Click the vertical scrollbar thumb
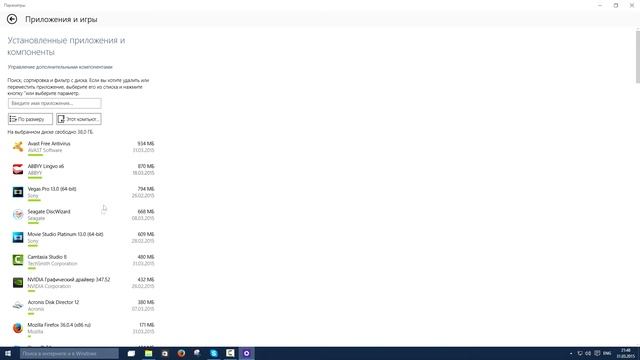Viewport: 640px width, 360px height. click(638, 57)
